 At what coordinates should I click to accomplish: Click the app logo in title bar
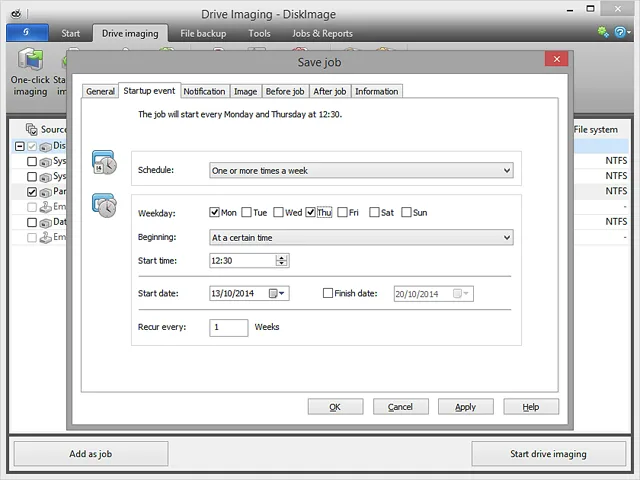pyautogui.click(x=16, y=14)
